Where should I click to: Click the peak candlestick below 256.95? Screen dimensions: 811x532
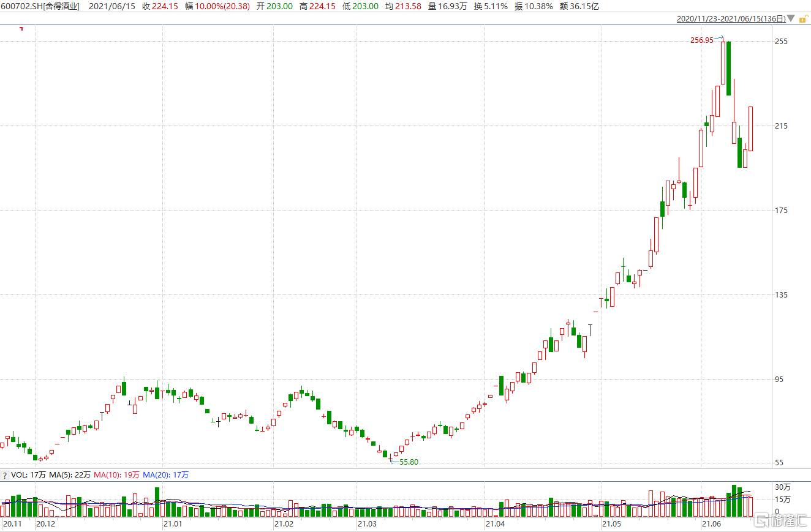tap(723, 62)
